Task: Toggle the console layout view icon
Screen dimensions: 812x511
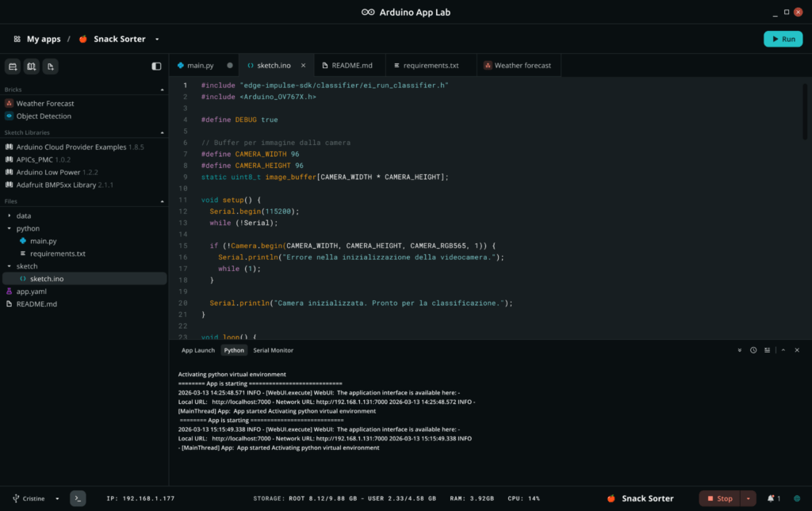Action: coord(767,350)
